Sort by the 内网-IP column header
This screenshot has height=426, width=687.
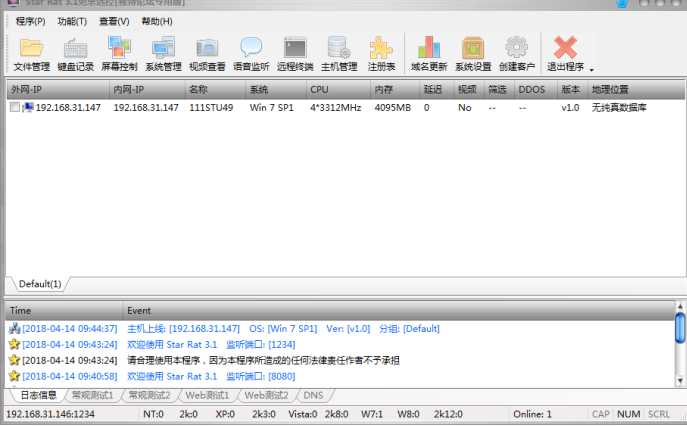tap(147, 90)
